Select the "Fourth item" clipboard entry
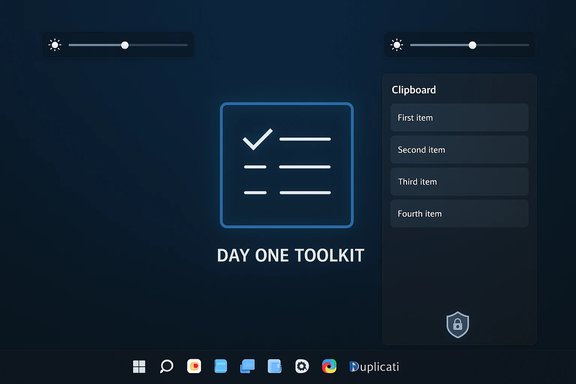The image size is (576, 384). (x=460, y=213)
